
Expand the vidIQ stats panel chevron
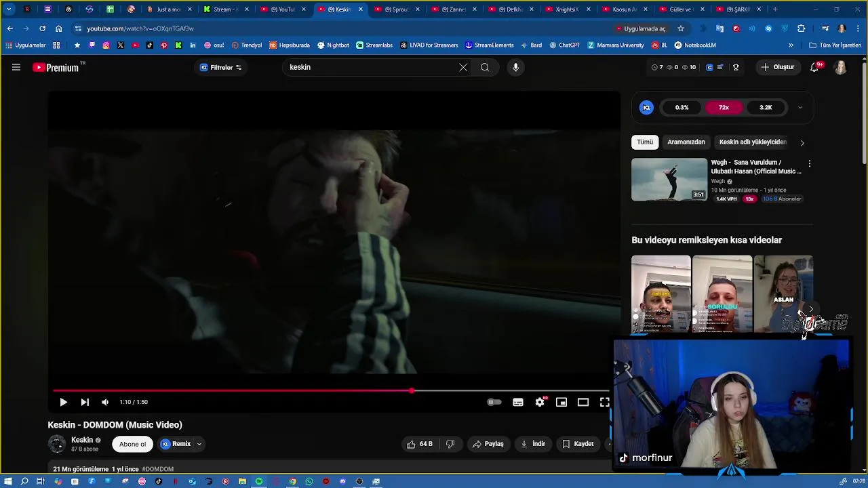(800, 107)
